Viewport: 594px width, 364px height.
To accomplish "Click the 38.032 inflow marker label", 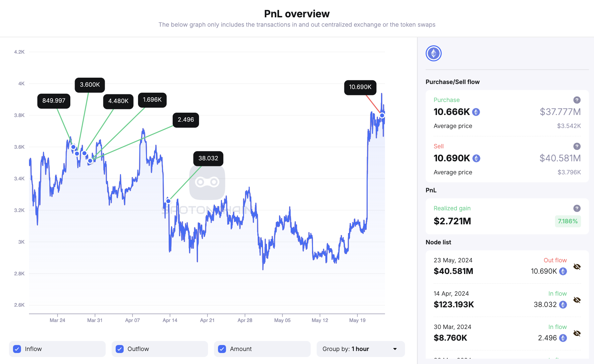I will pos(208,158).
